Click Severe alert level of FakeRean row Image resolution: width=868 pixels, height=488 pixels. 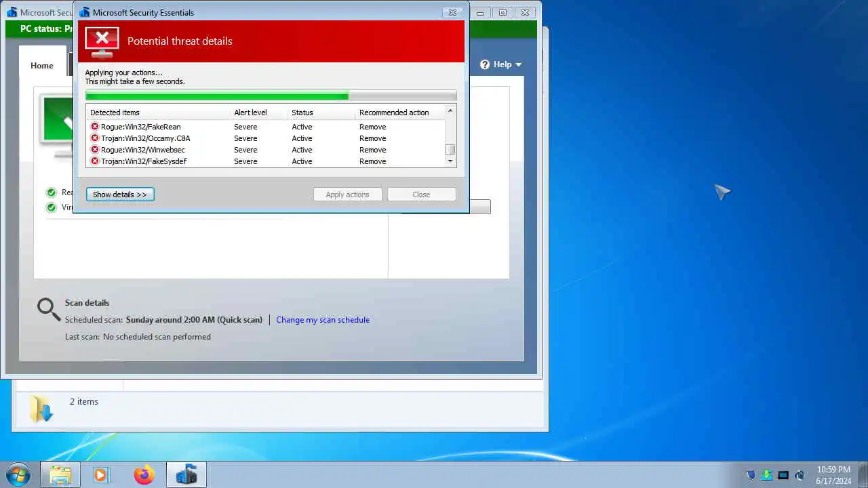[245, 127]
